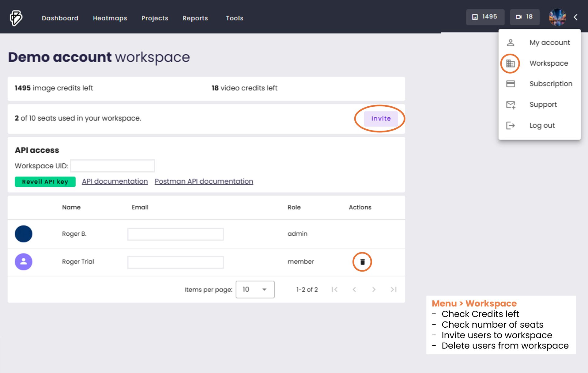The image size is (588, 373).
Task: Open the Reports menu item
Action: (x=195, y=18)
